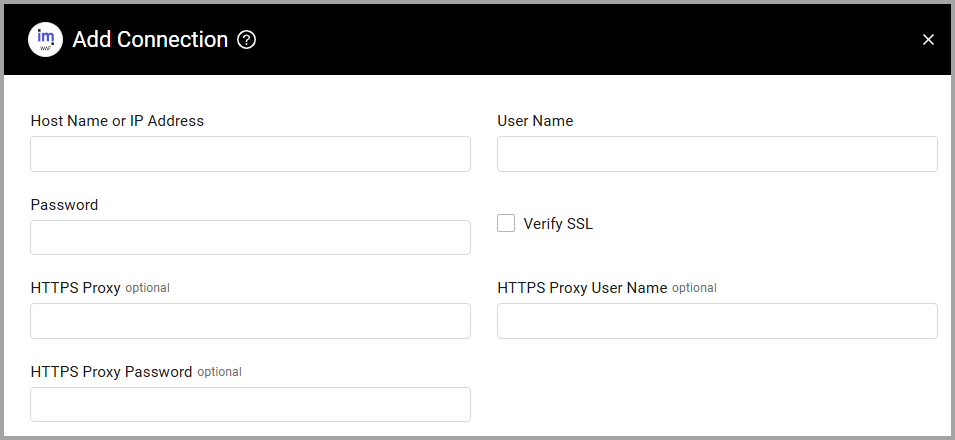This screenshot has height=440, width=955.
Task: Enable the Verify SSL checkbox
Action: 506,223
